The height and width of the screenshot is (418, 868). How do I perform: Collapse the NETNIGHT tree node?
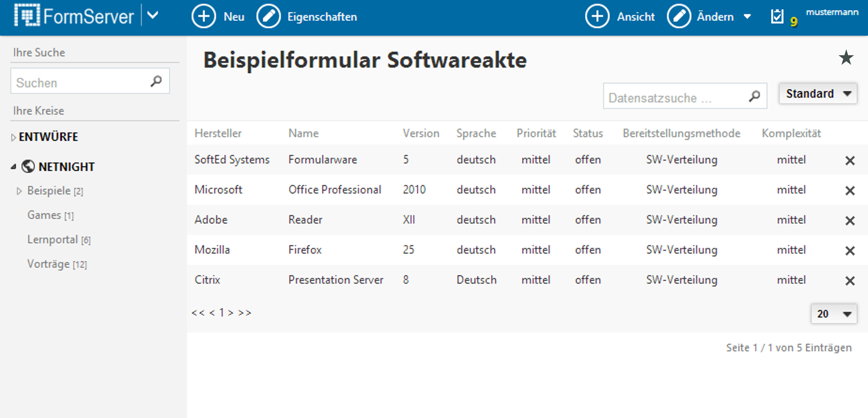tap(13, 166)
